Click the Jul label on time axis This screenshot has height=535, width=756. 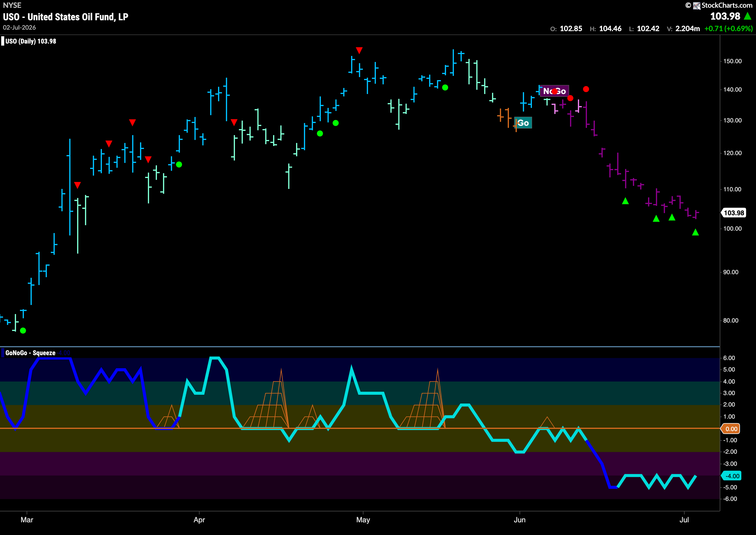[x=684, y=520]
